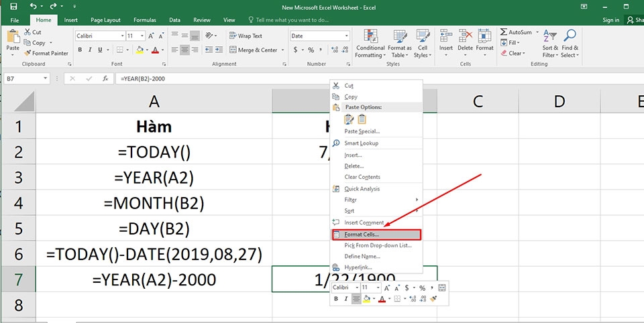Click the Percent Style icon in the ribbon

311,50
